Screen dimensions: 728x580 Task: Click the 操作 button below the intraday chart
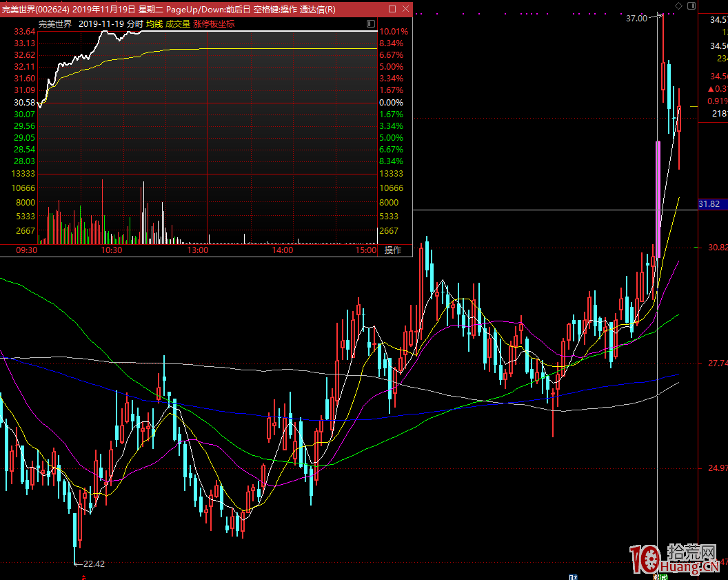point(392,250)
